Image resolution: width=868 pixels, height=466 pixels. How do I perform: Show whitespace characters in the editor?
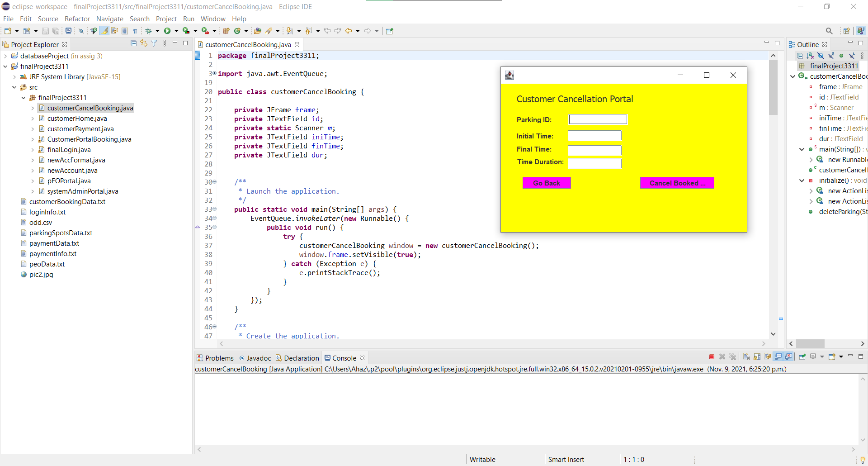135,31
